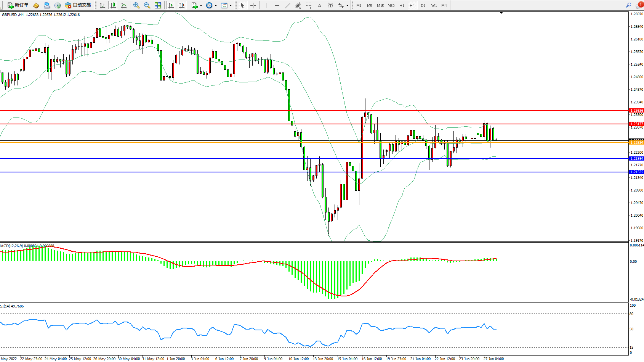Click the New Order button

pyautogui.click(x=18, y=5)
